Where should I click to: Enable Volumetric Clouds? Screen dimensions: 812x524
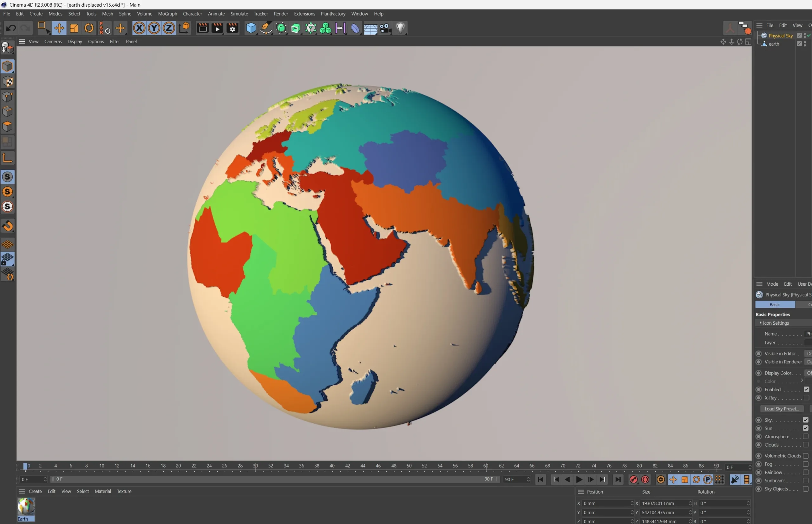[806, 456]
